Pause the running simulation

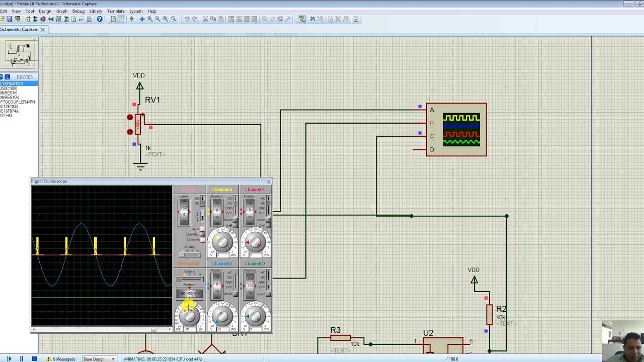click(x=22, y=358)
